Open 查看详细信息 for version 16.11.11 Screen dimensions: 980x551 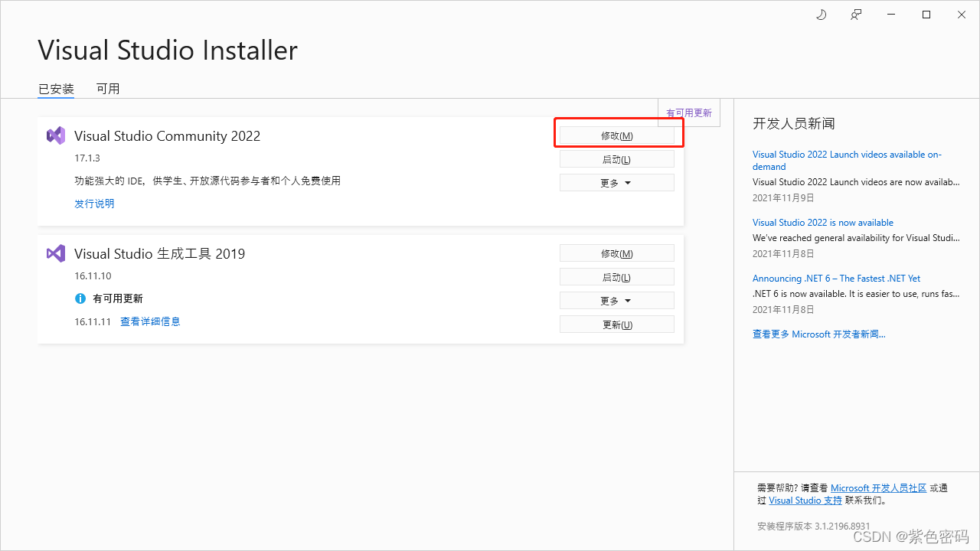pos(150,321)
